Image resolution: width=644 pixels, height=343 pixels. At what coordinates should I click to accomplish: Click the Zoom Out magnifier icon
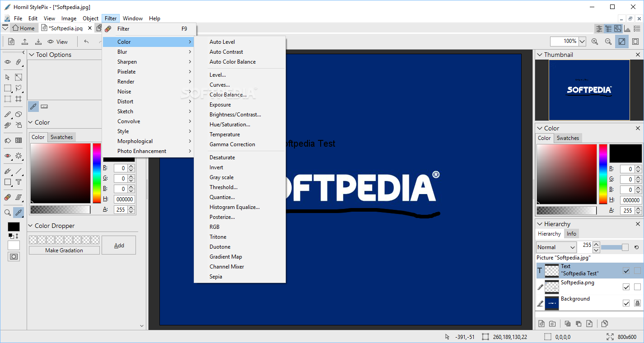point(608,42)
